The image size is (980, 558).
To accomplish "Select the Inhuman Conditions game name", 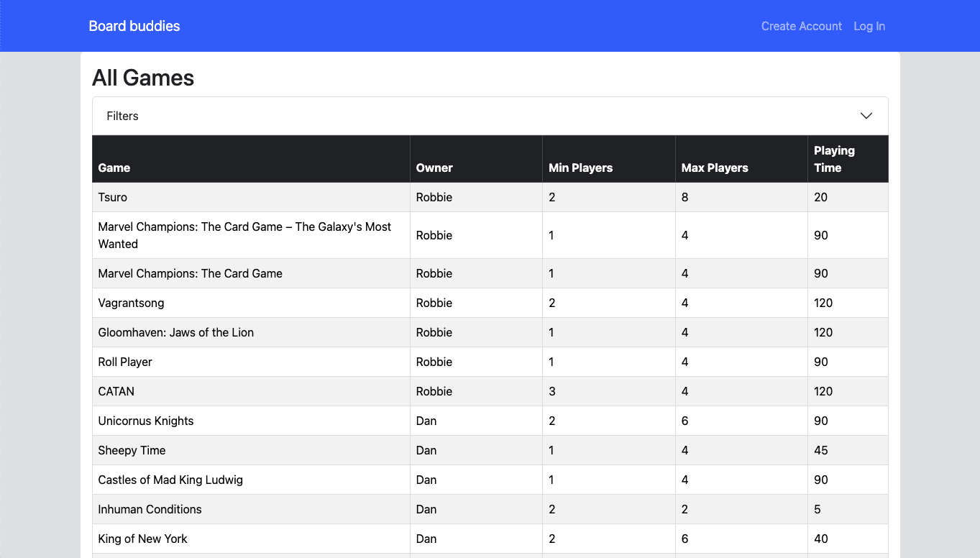I will pos(150,509).
